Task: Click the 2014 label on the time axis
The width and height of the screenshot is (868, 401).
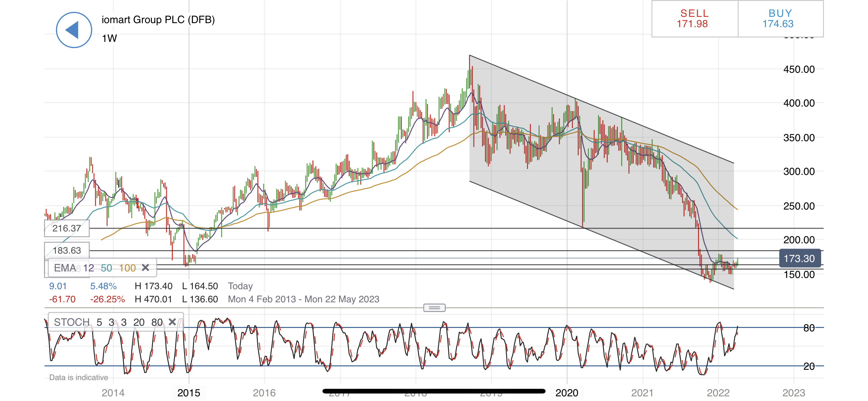Action: [113, 393]
